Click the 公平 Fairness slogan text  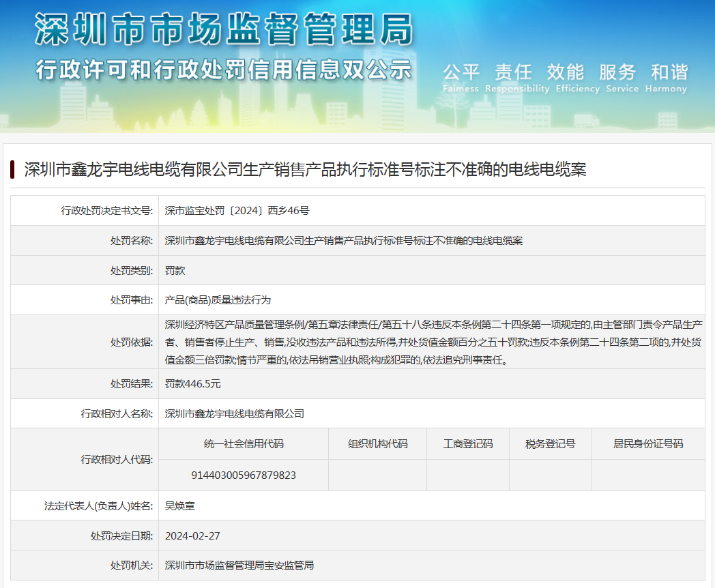coord(461,78)
